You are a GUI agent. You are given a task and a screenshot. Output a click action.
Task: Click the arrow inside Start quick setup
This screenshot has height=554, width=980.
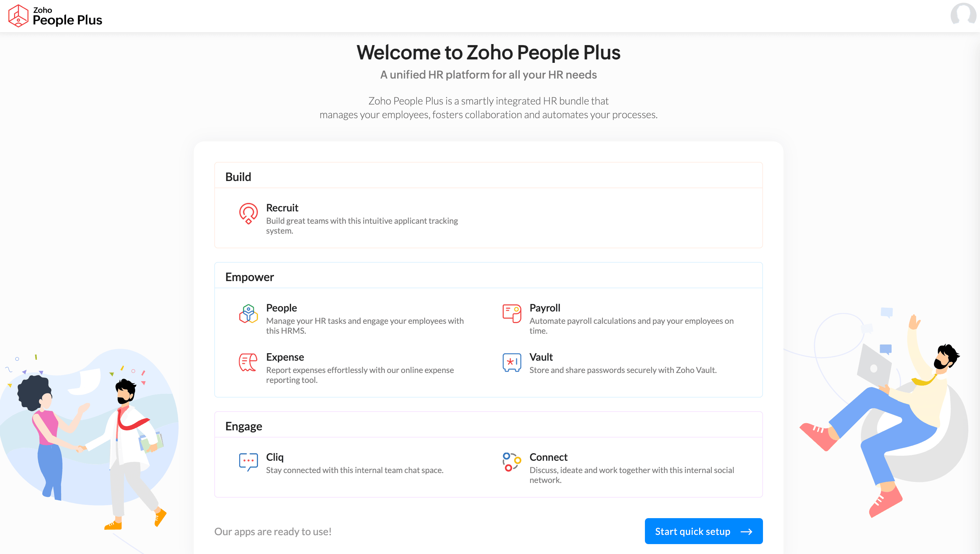(747, 531)
